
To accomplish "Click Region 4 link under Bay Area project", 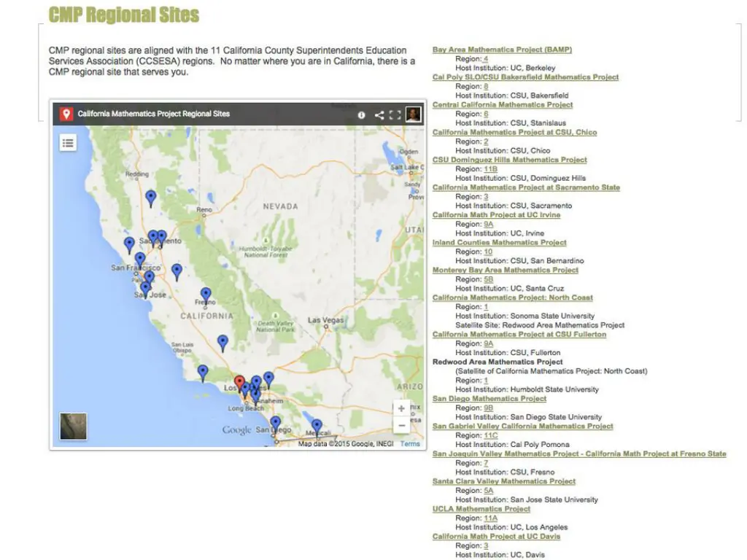I will [x=485, y=59].
